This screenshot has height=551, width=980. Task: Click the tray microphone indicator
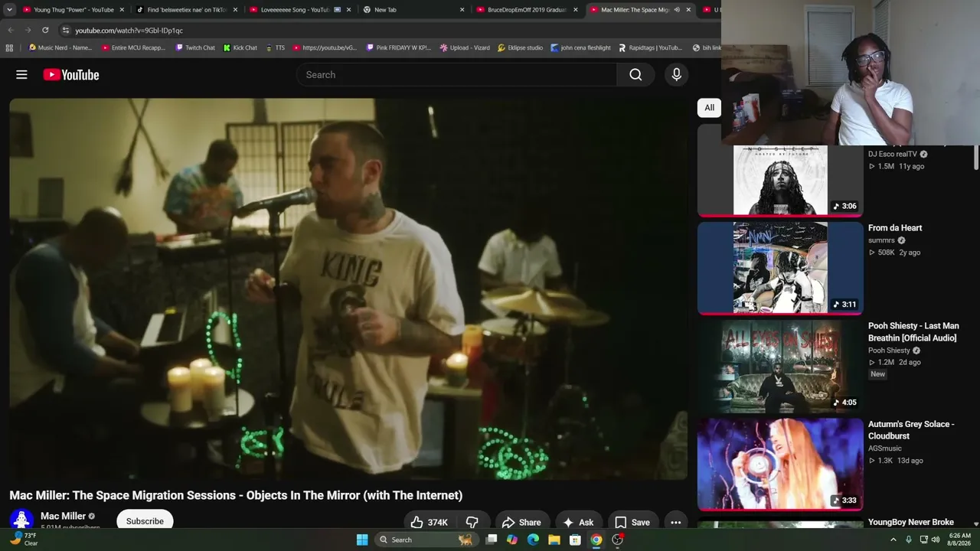tap(909, 540)
